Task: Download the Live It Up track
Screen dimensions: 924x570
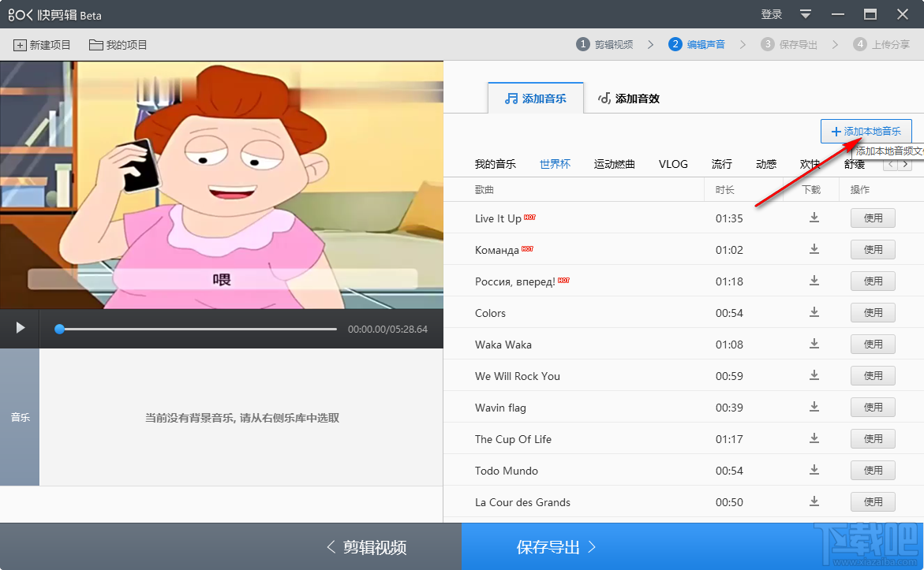Action: [814, 218]
